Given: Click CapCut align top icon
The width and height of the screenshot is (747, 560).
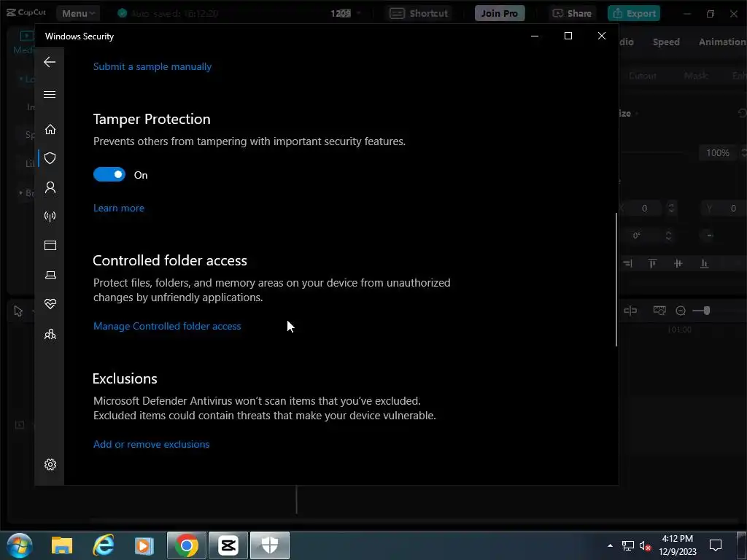Looking at the screenshot, I should tap(652, 263).
